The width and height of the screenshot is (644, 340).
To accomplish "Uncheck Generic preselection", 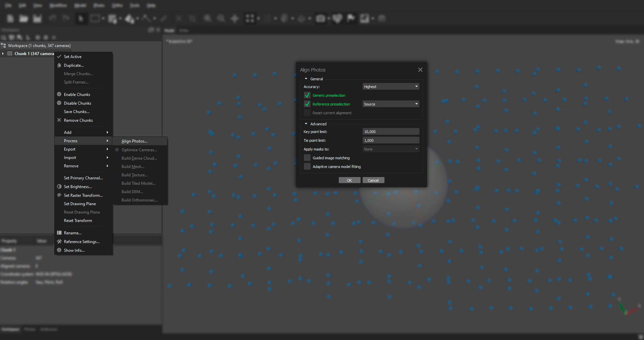I will tap(307, 95).
